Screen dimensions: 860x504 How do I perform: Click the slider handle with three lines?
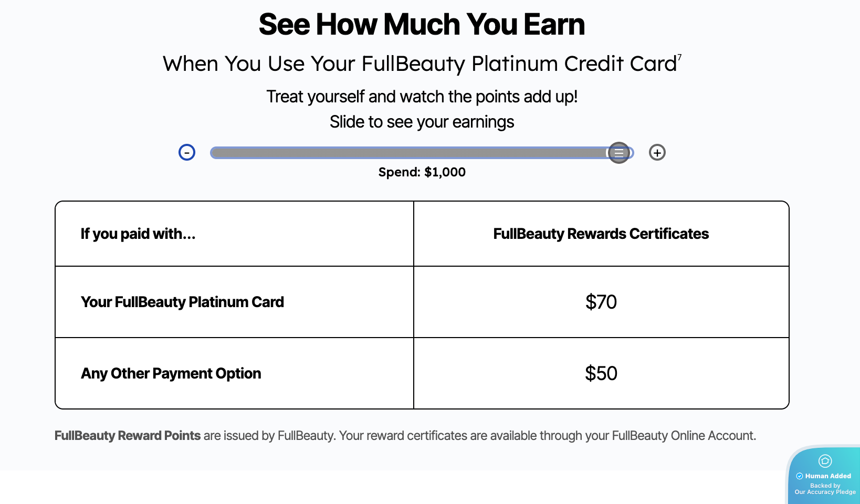pos(619,153)
